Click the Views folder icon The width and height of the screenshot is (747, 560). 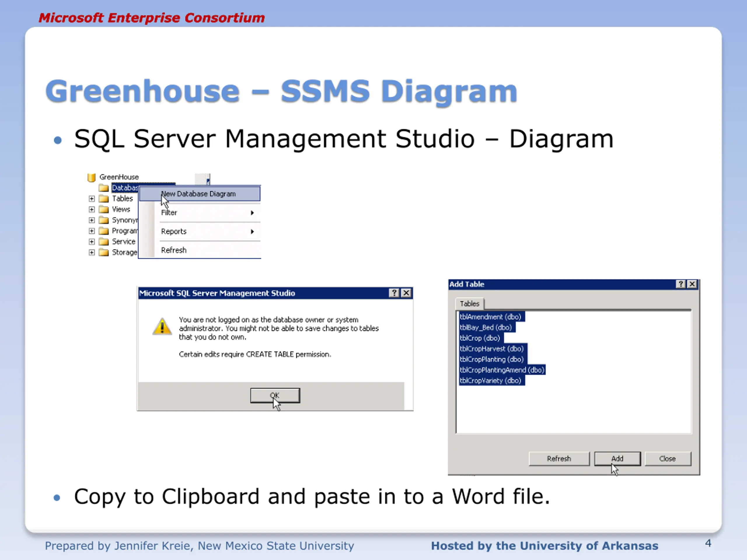coord(103,209)
